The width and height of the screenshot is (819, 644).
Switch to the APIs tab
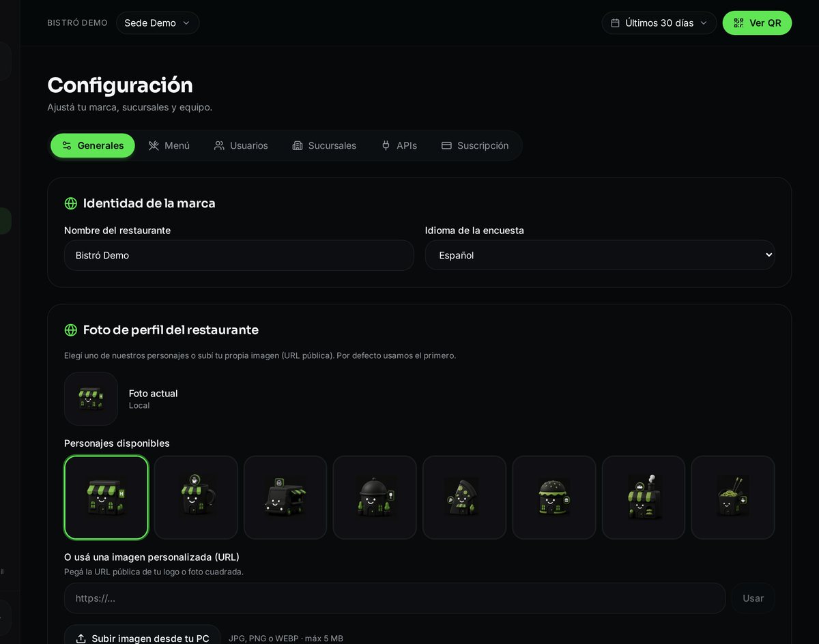coord(399,145)
